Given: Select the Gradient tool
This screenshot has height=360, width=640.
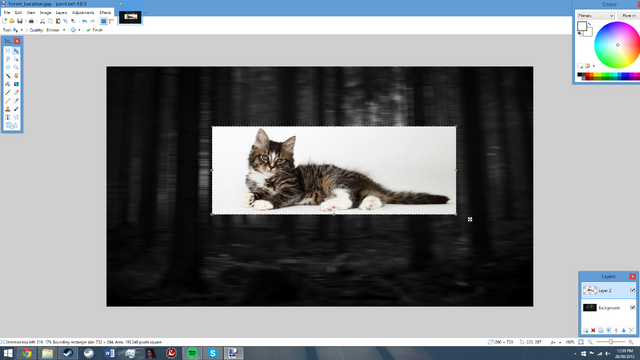Looking at the screenshot, I should tap(16, 84).
